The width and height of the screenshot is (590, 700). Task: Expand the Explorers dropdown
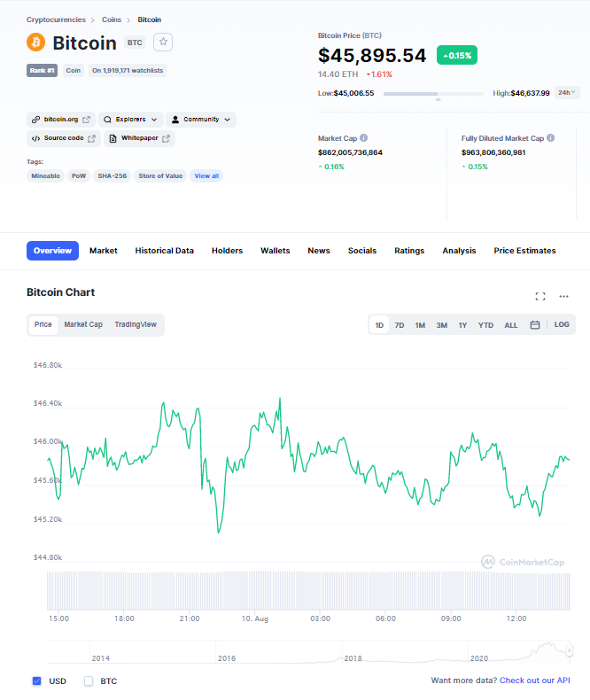(x=131, y=120)
